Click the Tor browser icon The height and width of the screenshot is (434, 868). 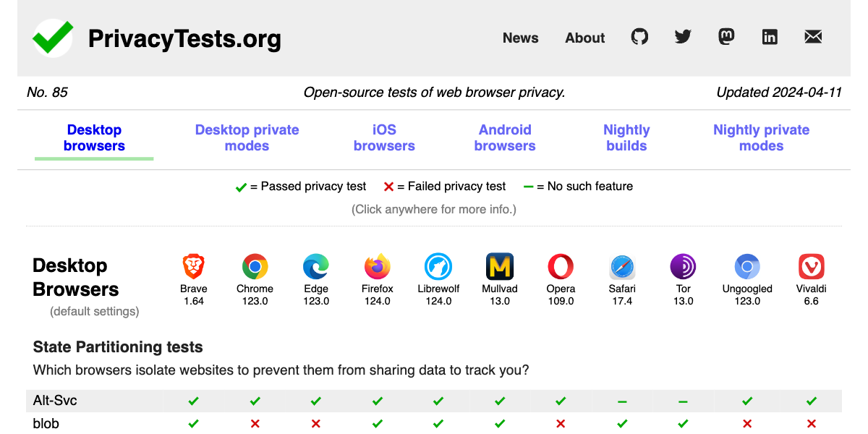(x=684, y=267)
